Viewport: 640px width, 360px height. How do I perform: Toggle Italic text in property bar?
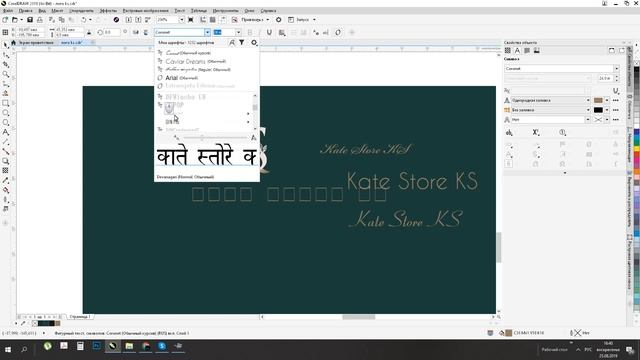(x=259, y=32)
